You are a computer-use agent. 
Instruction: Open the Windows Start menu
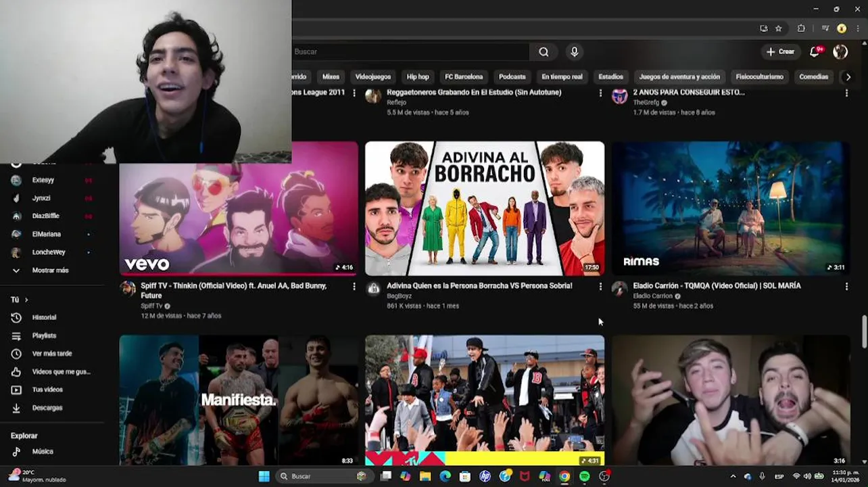(x=264, y=476)
